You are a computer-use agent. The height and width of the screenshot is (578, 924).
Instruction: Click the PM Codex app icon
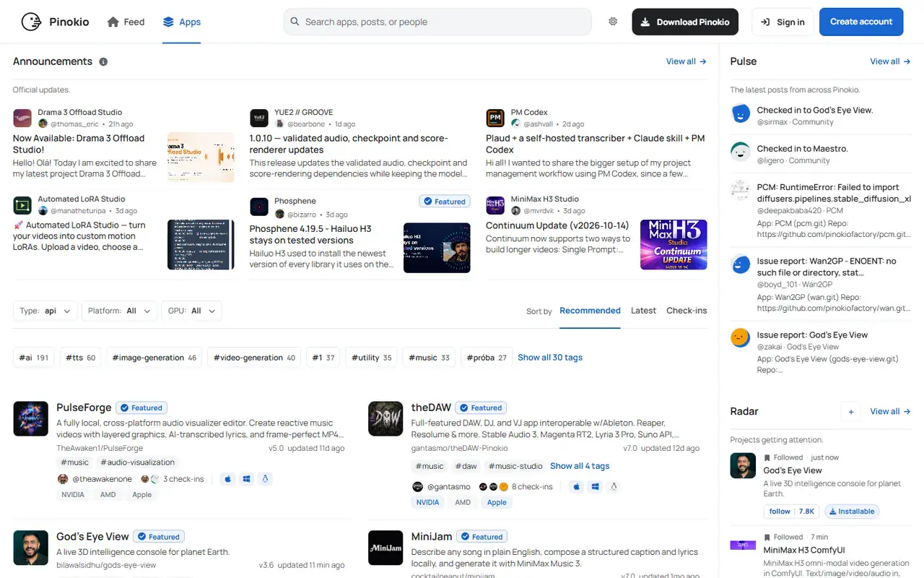click(495, 118)
